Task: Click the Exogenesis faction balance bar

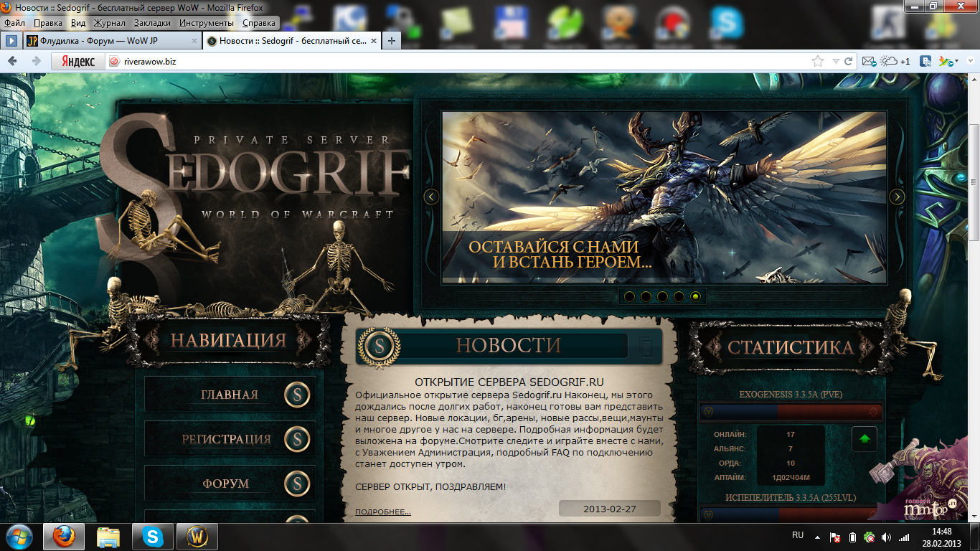Action: click(791, 412)
